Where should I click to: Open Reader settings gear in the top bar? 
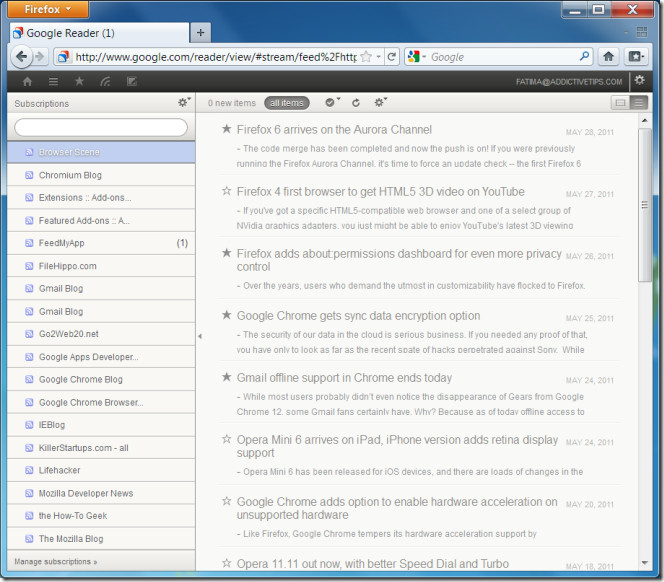click(639, 80)
